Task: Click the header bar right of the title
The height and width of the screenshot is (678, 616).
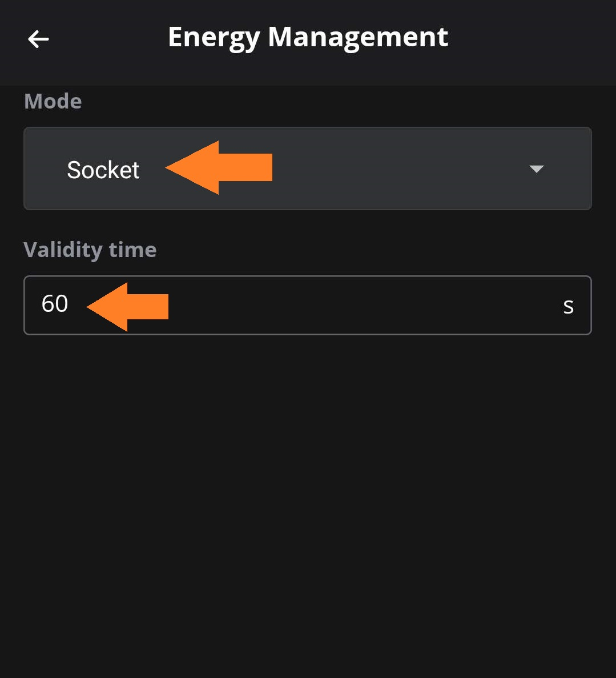Action: pos(531,39)
